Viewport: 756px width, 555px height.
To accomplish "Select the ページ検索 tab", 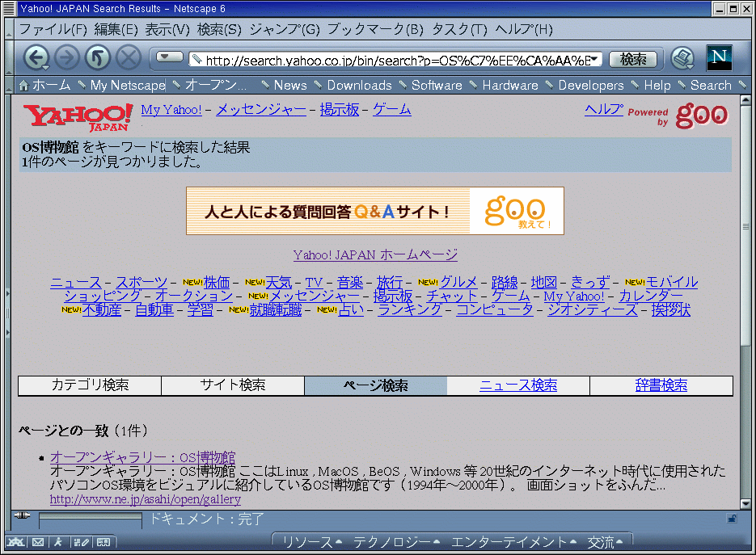I will click(376, 385).
